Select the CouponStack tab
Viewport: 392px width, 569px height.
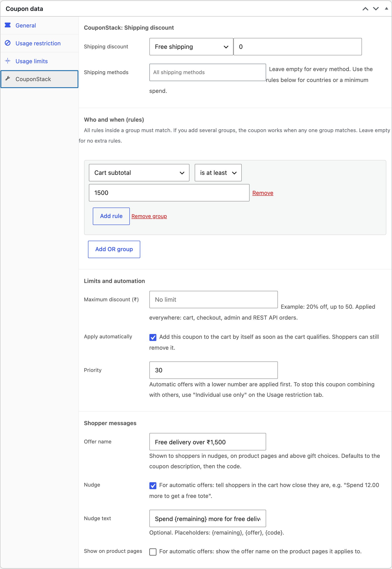(x=39, y=79)
